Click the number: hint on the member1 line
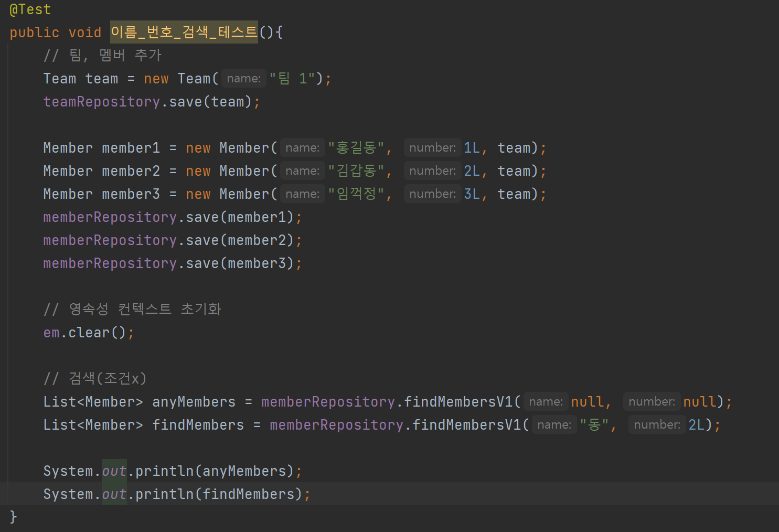Viewport: 779px width, 532px height. pyautogui.click(x=433, y=148)
